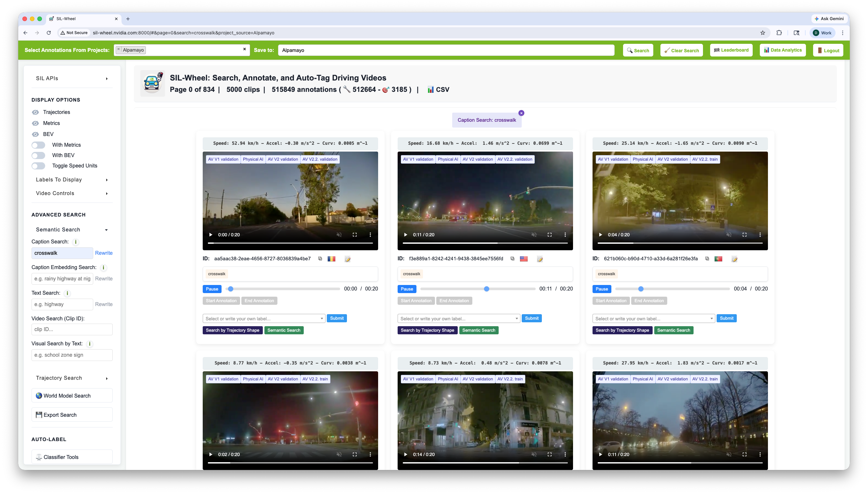
Task: Copy the clip ID f3e889a1 using copy icon
Action: [512, 259]
